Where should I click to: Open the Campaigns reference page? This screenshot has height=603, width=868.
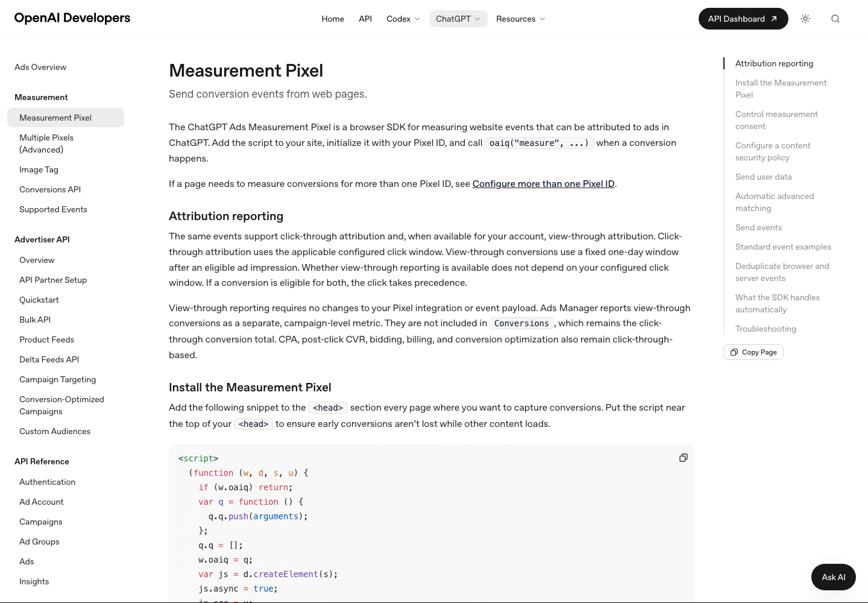tap(66, 522)
